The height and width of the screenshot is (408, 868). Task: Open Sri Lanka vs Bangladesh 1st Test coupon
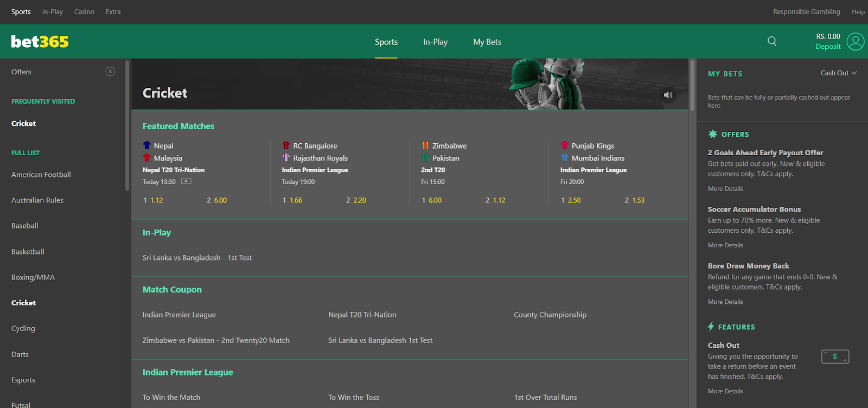[x=380, y=340]
